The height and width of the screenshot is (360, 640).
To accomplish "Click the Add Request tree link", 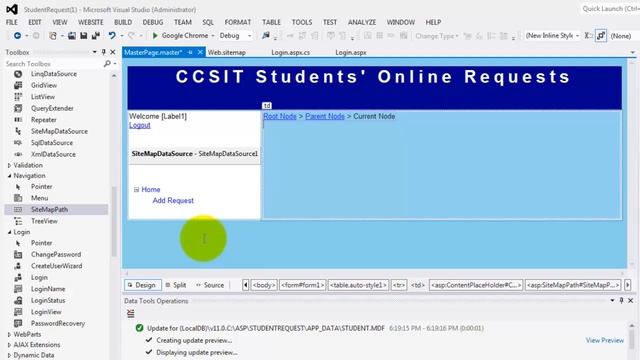I will pyautogui.click(x=173, y=200).
